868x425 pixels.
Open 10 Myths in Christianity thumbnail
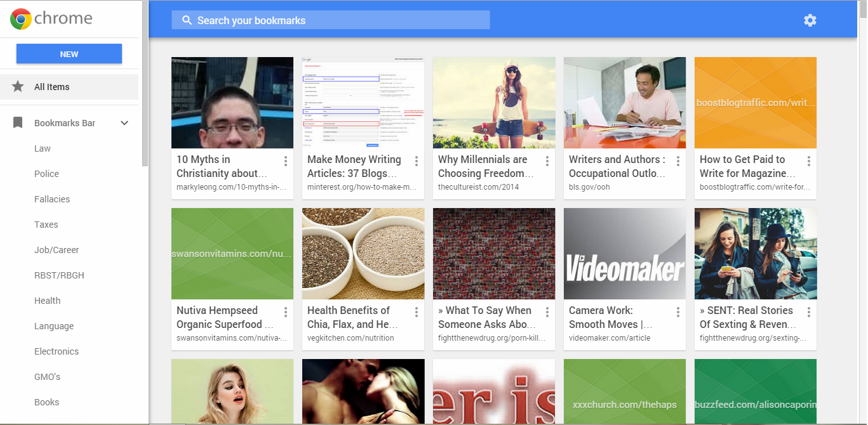tap(232, 103)
